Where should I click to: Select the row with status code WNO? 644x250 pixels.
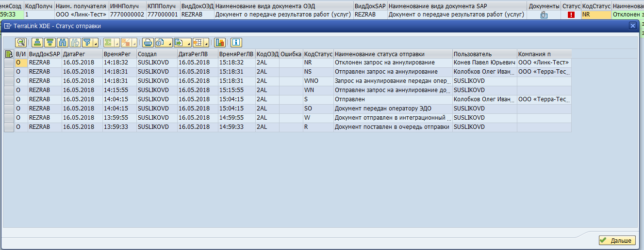[9, 81]
